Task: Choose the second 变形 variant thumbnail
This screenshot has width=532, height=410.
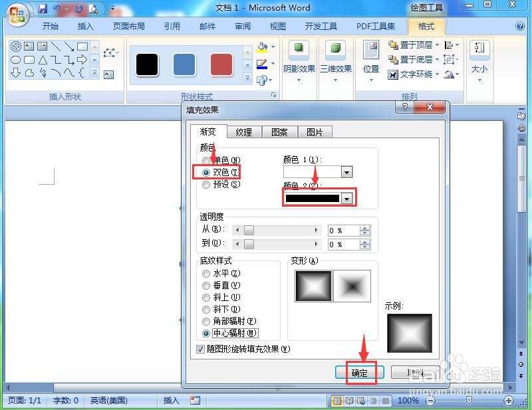Action: point(352,286)
